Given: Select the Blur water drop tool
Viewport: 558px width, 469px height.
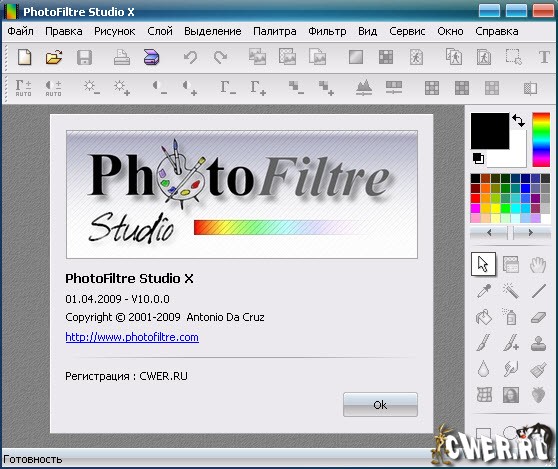Looking at the screenshot, I should click(x=483, y=369).
